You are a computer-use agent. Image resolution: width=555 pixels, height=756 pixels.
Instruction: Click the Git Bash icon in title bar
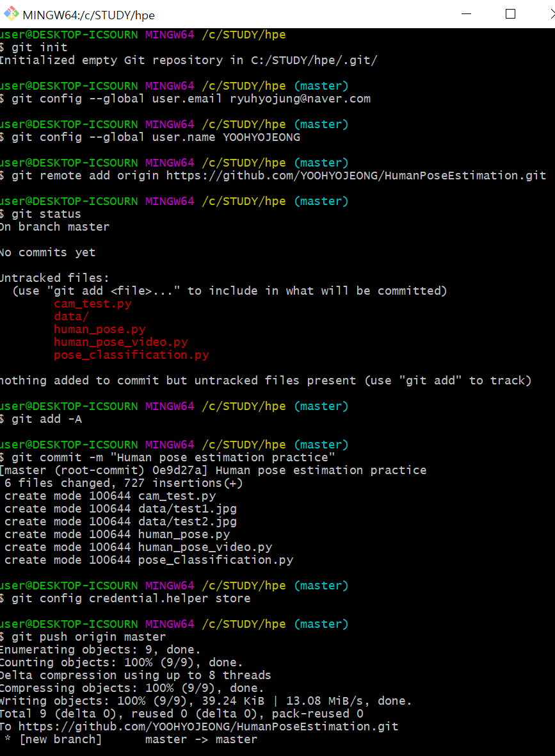coord(11,14)
